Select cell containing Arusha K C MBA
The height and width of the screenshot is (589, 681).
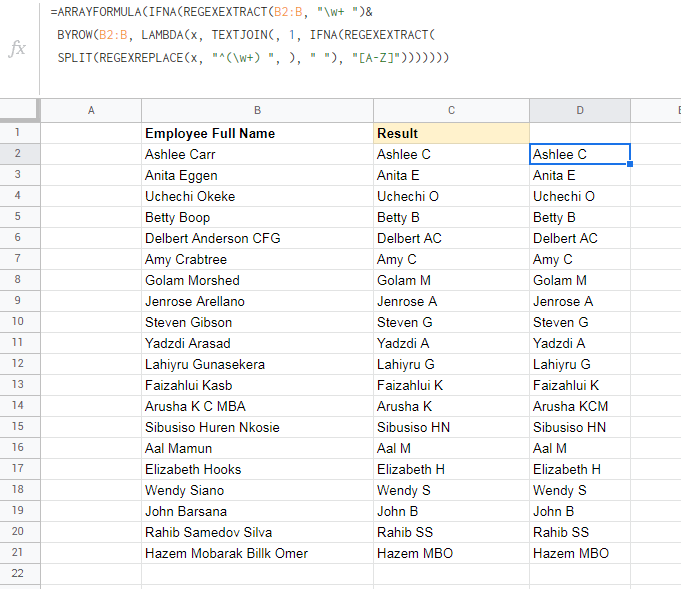[258, 406]
